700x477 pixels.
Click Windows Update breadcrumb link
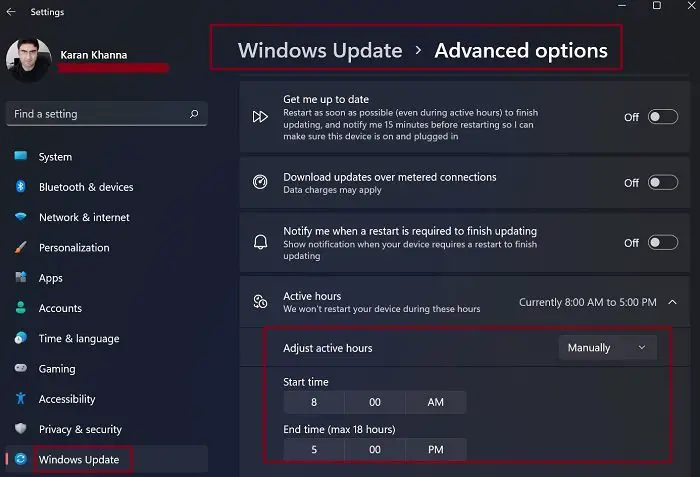tap(320, 50)
